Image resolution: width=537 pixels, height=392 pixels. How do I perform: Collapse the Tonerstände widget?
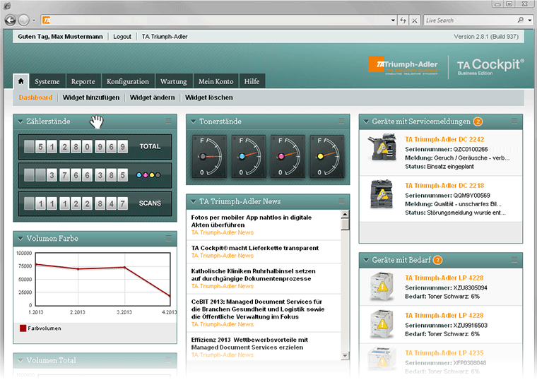pyautogui.click(x=193, y=121)
